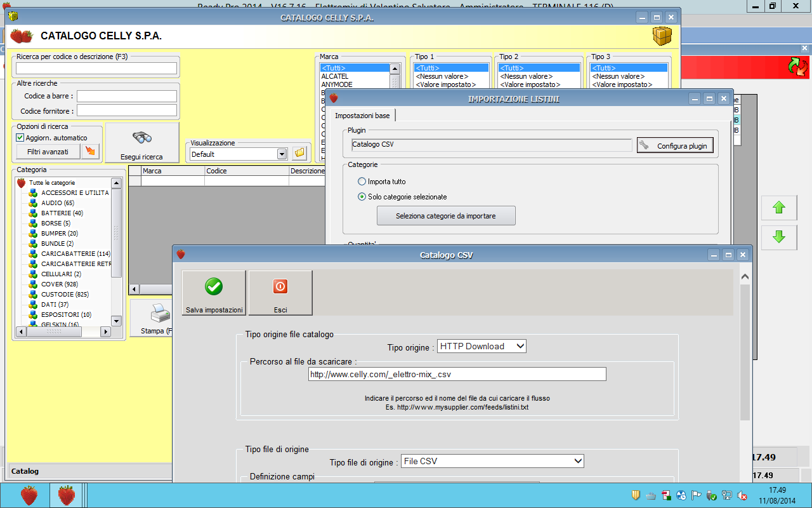Select the BUNDLE (2) category
812x508 pixels.
point(58,244)
